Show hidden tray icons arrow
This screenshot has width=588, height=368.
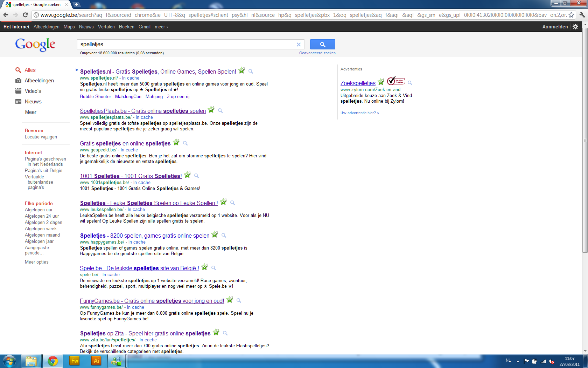(x=518, y=361)
